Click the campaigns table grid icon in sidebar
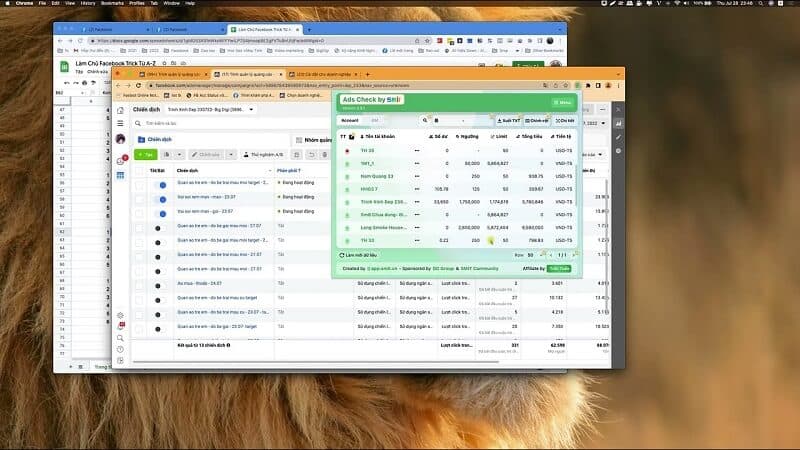Image resolution: width=800 pixels, height=450 pixels. (x=121, y=175)
